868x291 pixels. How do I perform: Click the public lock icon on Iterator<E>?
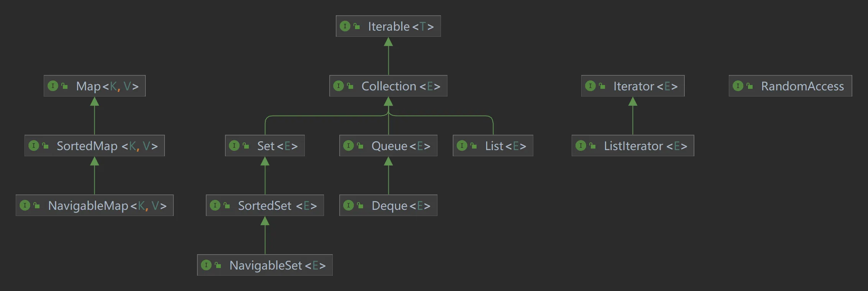pyautogui.click(x=602, y=86)
